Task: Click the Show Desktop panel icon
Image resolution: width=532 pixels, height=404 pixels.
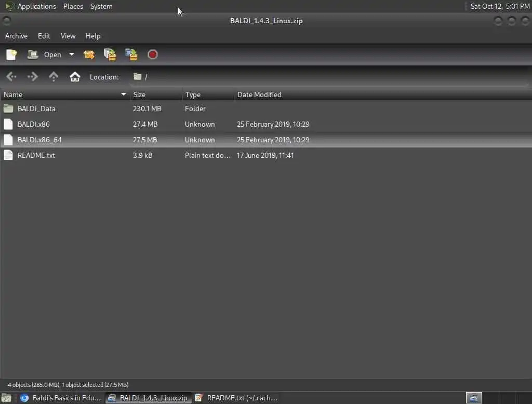Action: point(6,398)
